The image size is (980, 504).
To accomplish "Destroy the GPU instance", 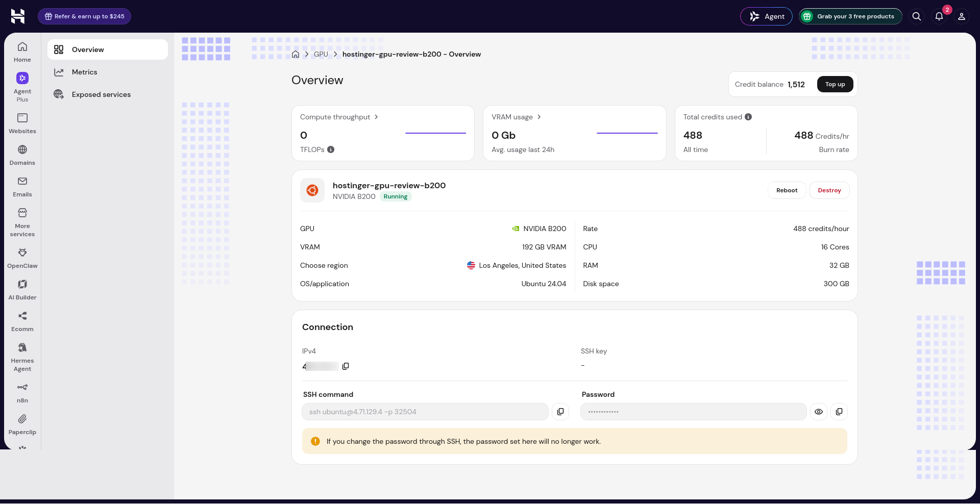I will pos(829,190).
